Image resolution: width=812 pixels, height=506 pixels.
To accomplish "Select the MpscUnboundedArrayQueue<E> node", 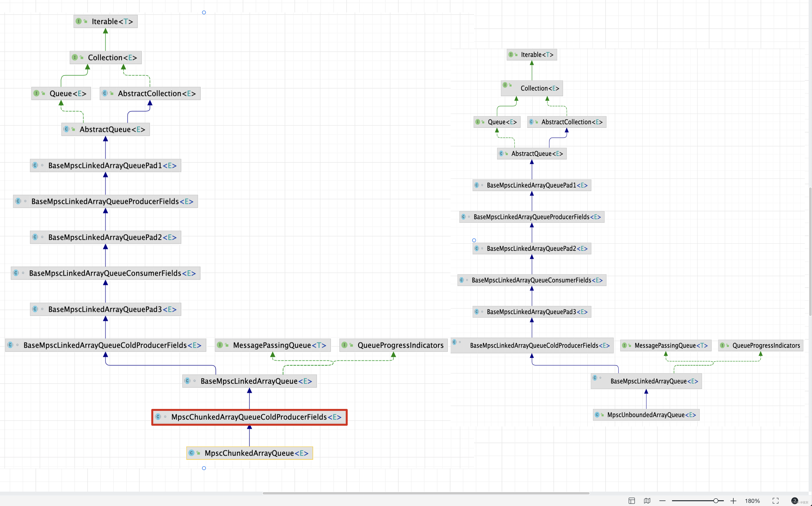I will click(x=646, y=415).
